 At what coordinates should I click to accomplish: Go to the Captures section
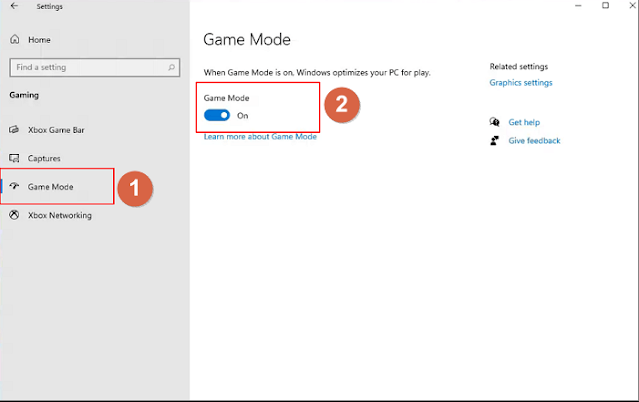point(44,159)
